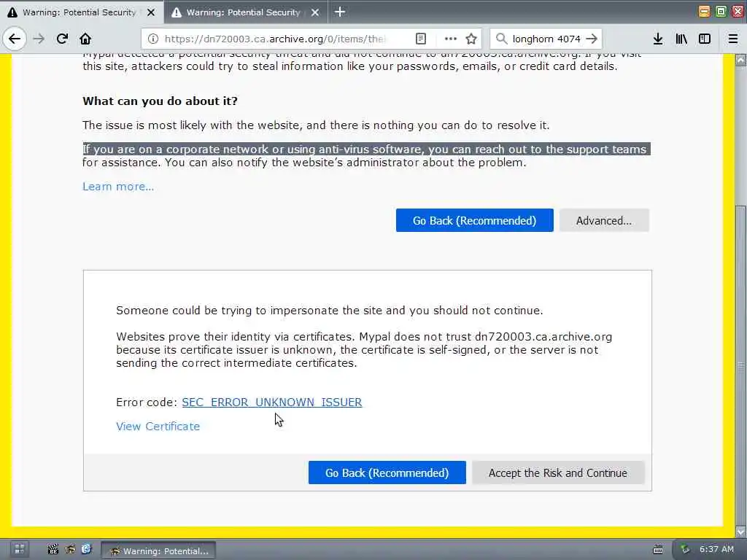Click the longhorn 4074 search field
Viewport: 747px width, 560px height.
546,39
